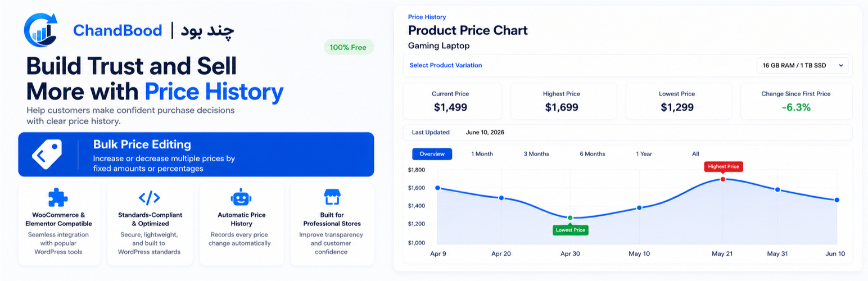Click the storefront Professional Stores icon
The height and width of the screenshot is (281, 868).
pyautogui.click(x=332, y=198)
